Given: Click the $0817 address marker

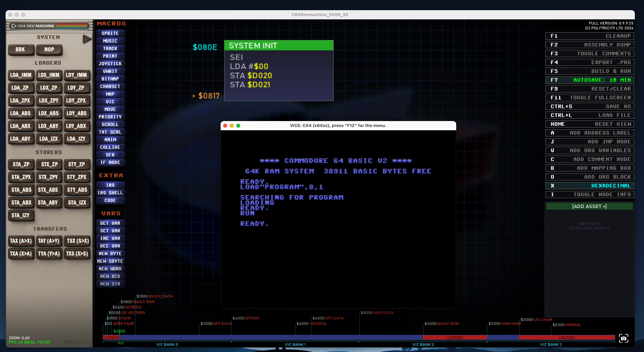Looking at the screenshot, I should coord(206,96).
